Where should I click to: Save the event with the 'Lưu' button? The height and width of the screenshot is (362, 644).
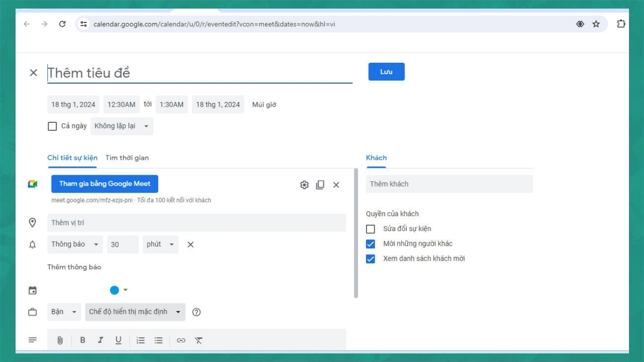pyautogui.click(x=386, y=71)
